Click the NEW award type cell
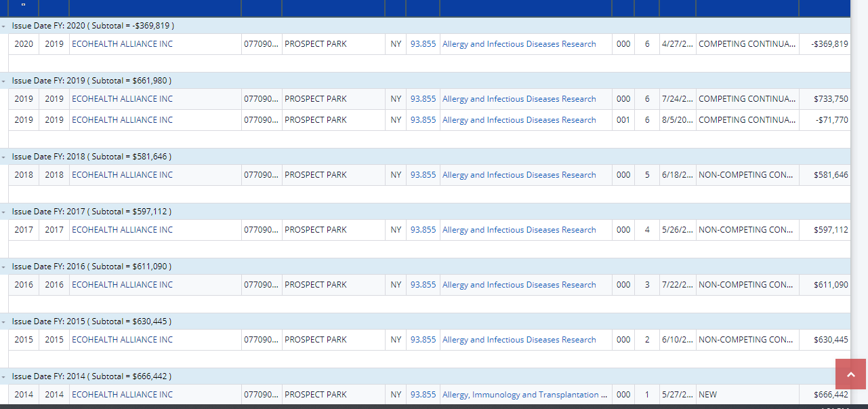The image size is (868, 409). [x=747, y=395]
